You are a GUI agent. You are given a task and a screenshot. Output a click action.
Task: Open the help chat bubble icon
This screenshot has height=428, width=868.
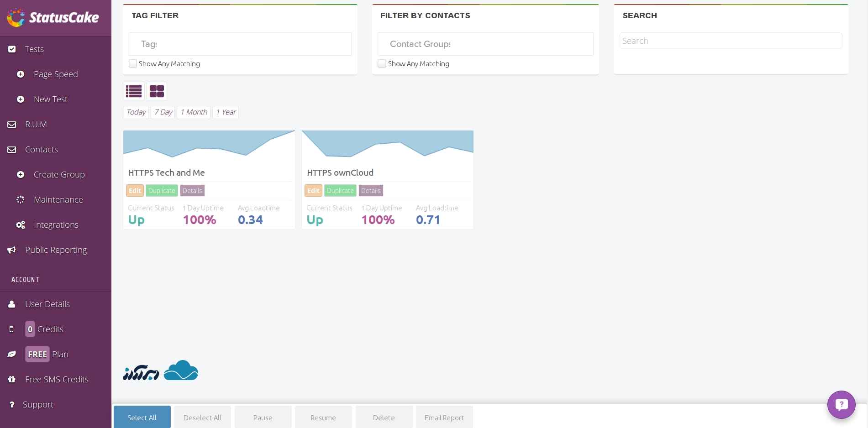click(841, 404)
